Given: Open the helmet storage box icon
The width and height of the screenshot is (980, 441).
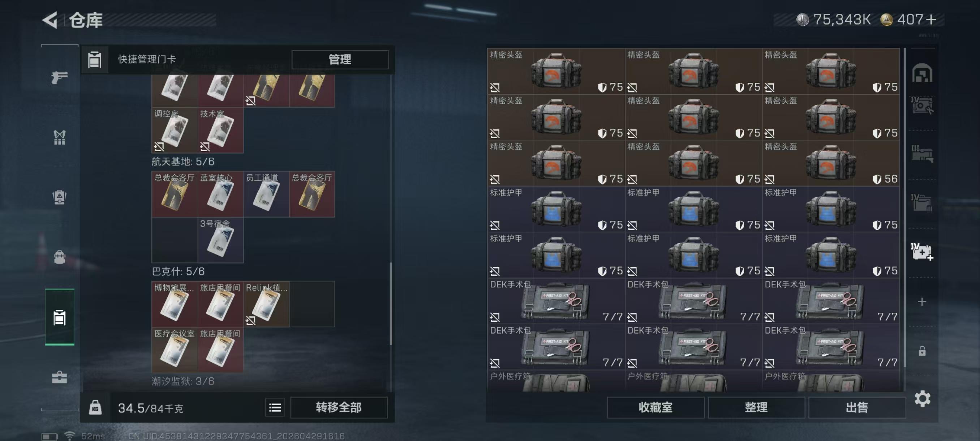Looking at the screenshot, I should coord(922,73).
